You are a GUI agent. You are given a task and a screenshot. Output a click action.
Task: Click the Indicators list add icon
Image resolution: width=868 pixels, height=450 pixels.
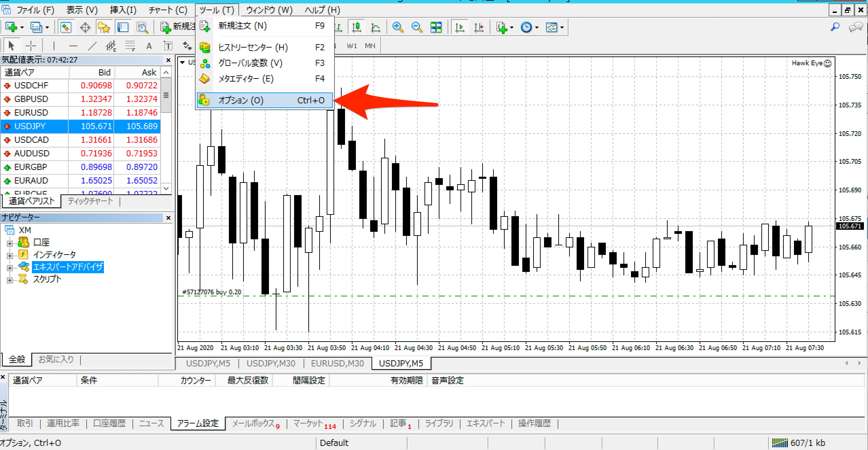[502, 27]
